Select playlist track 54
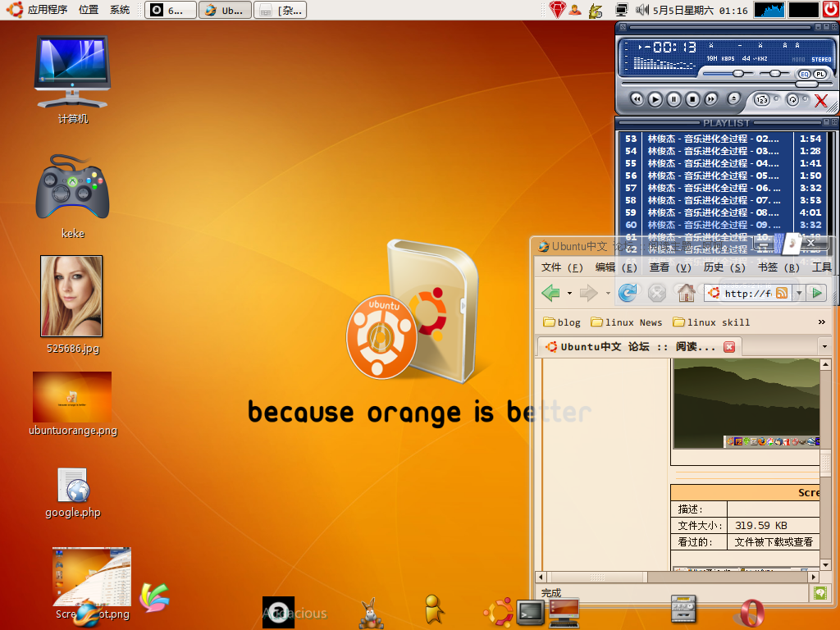This screenshot has height=630, width=840. pos(724,151)
